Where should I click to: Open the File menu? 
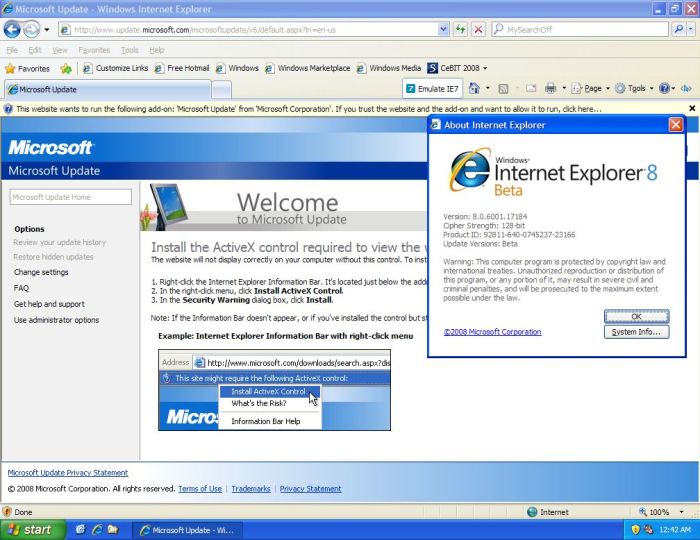point(12,50)
